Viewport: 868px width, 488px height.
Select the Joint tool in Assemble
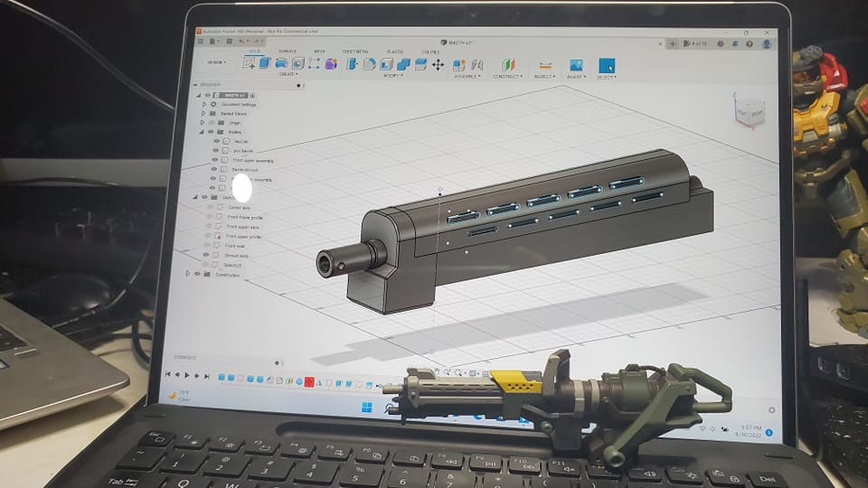(476, 65)
